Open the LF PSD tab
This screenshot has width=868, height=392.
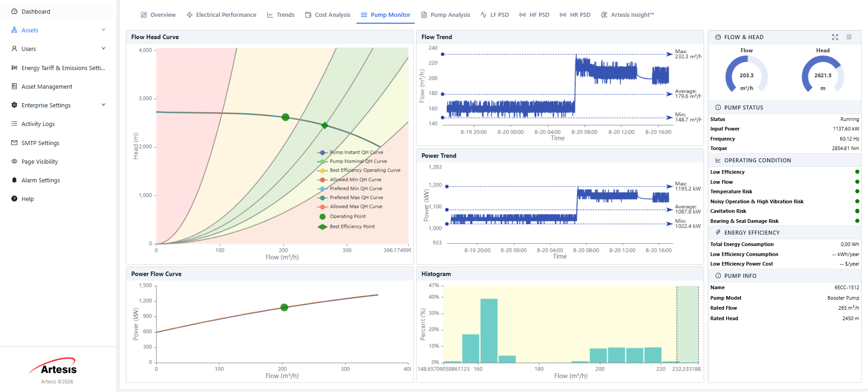click(495, 15)
